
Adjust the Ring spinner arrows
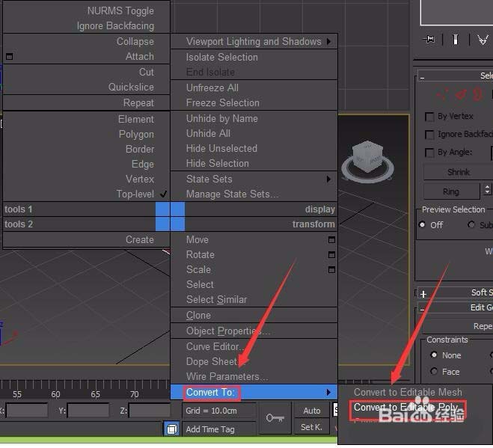pos(487,189)
